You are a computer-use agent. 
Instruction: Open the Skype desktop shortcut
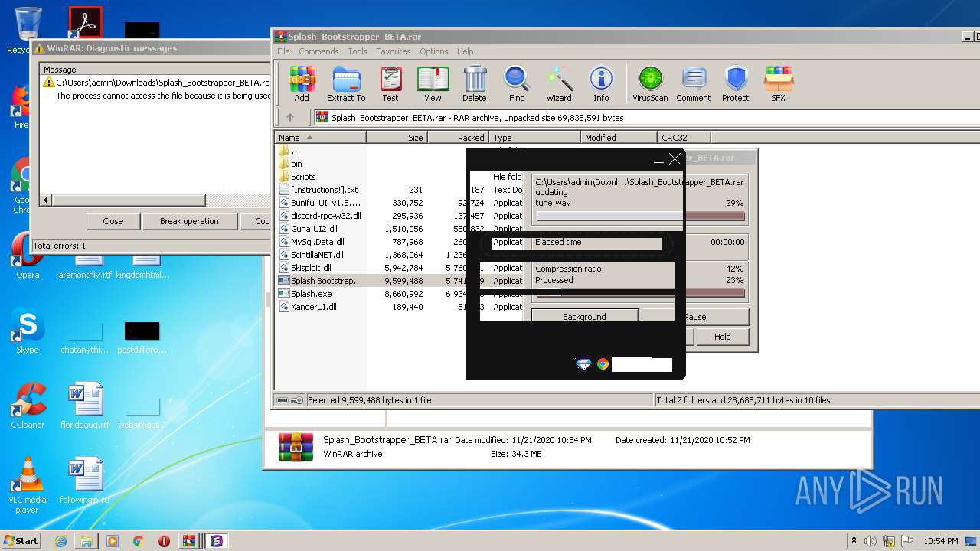click(27, 331)
